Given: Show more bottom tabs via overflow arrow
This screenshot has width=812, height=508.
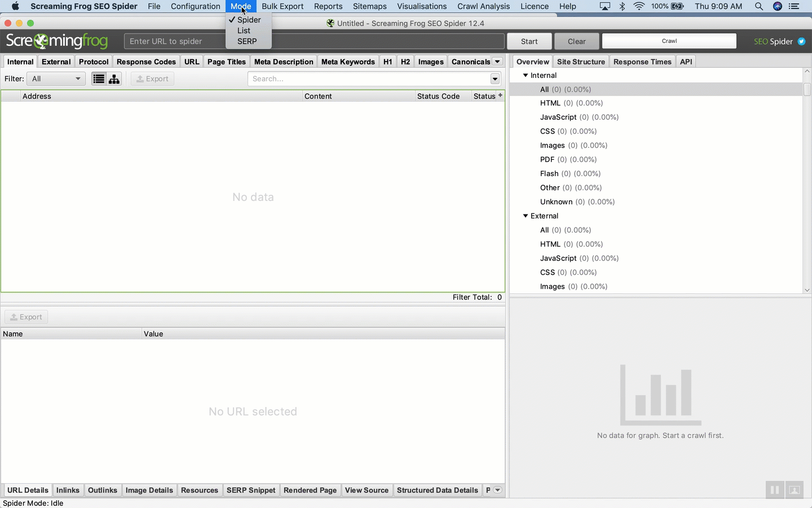Looking at the screenshot, I should coord(497,490).
